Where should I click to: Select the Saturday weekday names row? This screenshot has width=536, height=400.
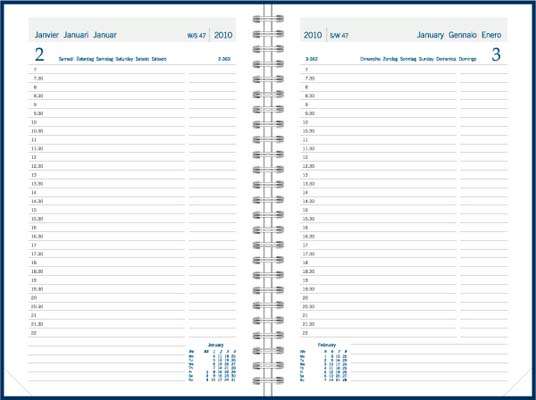(112, 59)
